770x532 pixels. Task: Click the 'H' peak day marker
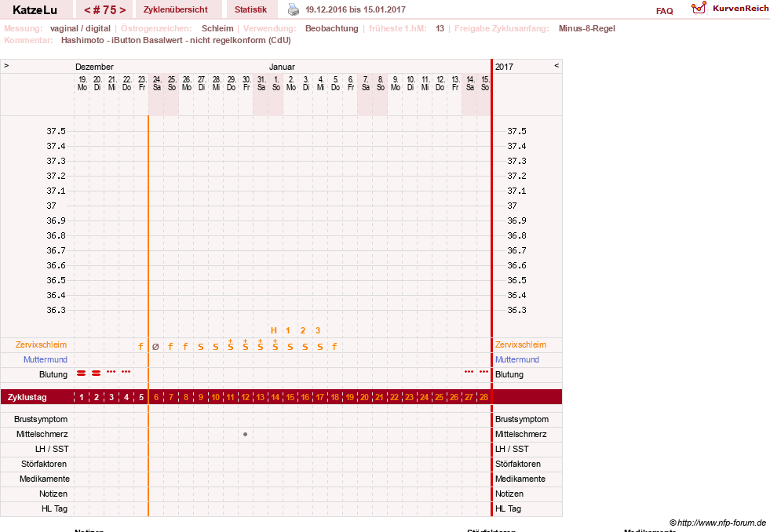pos(274,330)
